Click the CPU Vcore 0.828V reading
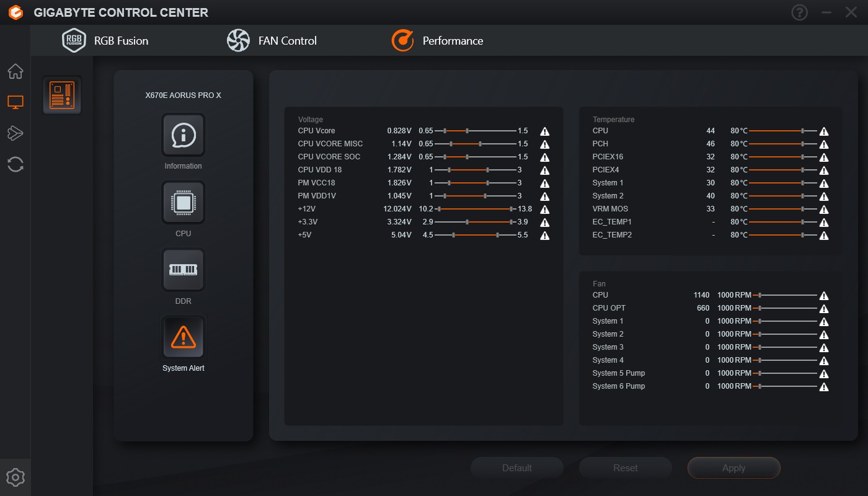The height and width of the screenshot is (496, 868). click(x=399, y=131)
